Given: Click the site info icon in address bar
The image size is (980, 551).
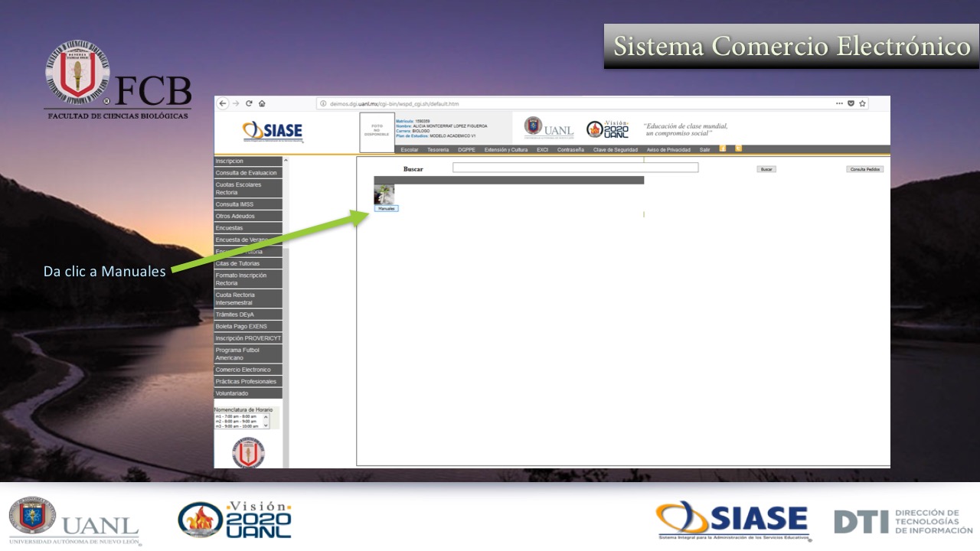Looking at the screenshot, I should (x=323, y=104).
